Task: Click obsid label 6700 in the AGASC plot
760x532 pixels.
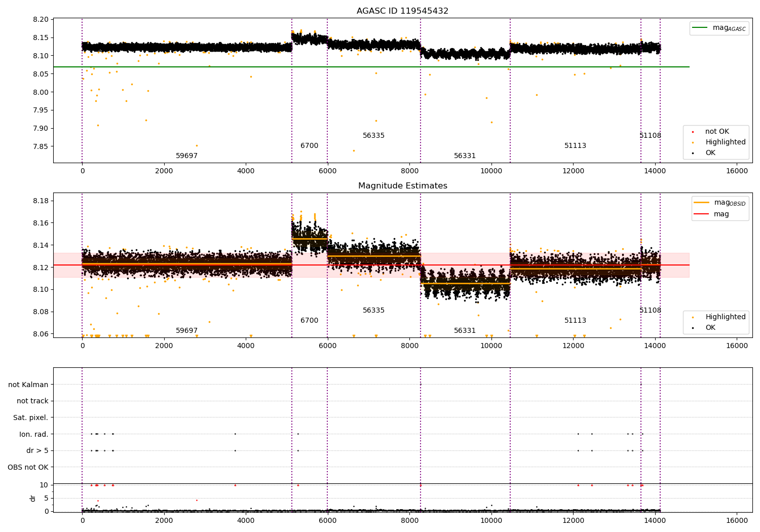Action: (x=310, y=146)
